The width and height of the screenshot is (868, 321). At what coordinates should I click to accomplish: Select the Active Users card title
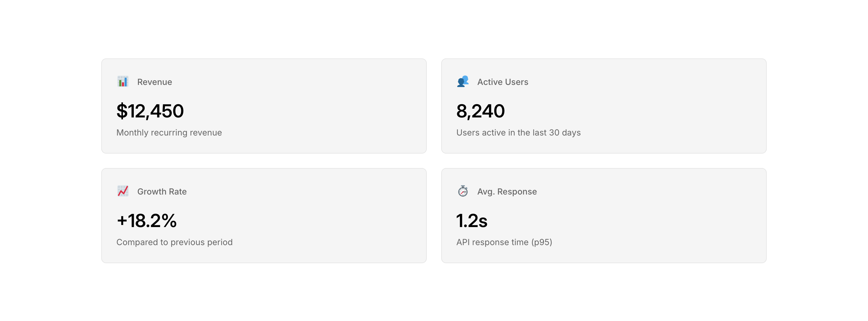(x=502, y=82)
